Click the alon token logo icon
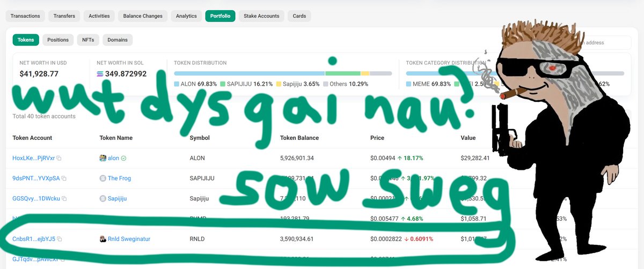644x269 pixels. 103,158
